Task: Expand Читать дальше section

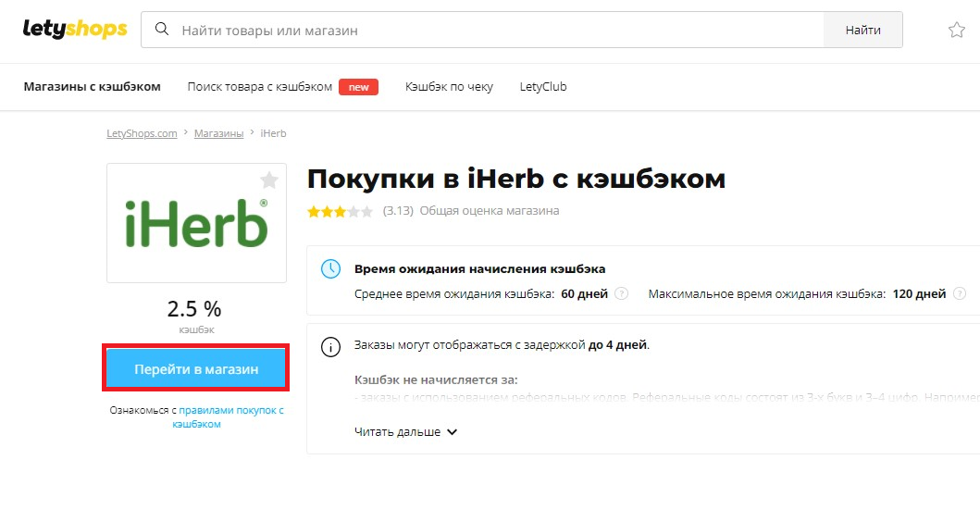Action: point(405,432)
